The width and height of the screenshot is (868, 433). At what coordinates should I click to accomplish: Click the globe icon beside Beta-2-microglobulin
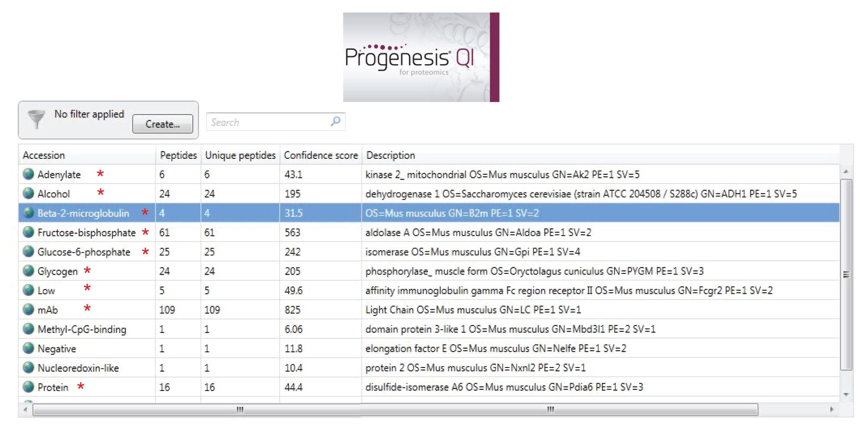click(29, 213)
